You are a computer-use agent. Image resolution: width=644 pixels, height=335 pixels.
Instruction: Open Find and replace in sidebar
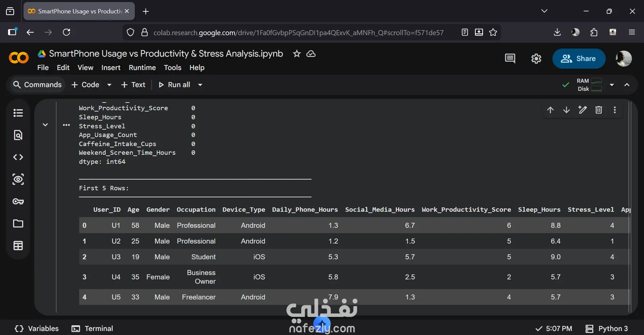[x=18, y=135]
